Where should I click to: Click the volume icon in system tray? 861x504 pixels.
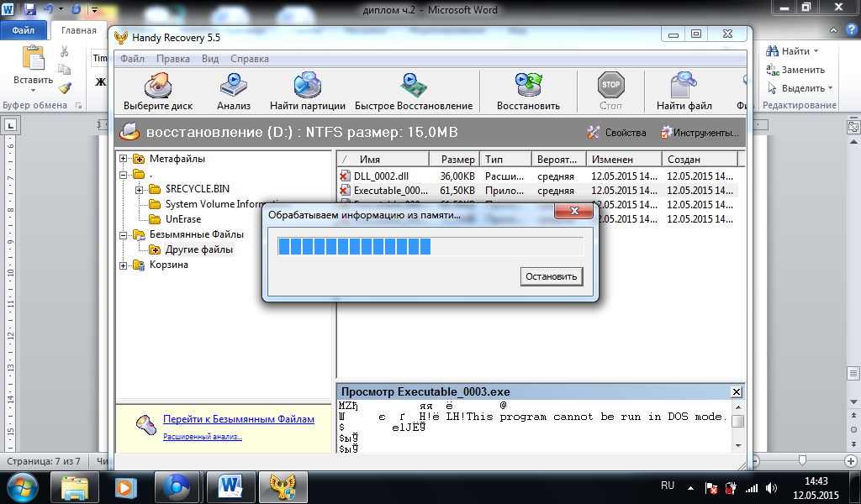772,487
